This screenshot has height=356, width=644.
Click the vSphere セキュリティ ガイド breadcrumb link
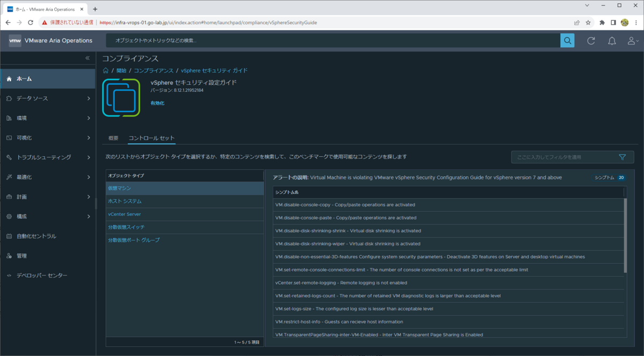[x=214, y=70]
